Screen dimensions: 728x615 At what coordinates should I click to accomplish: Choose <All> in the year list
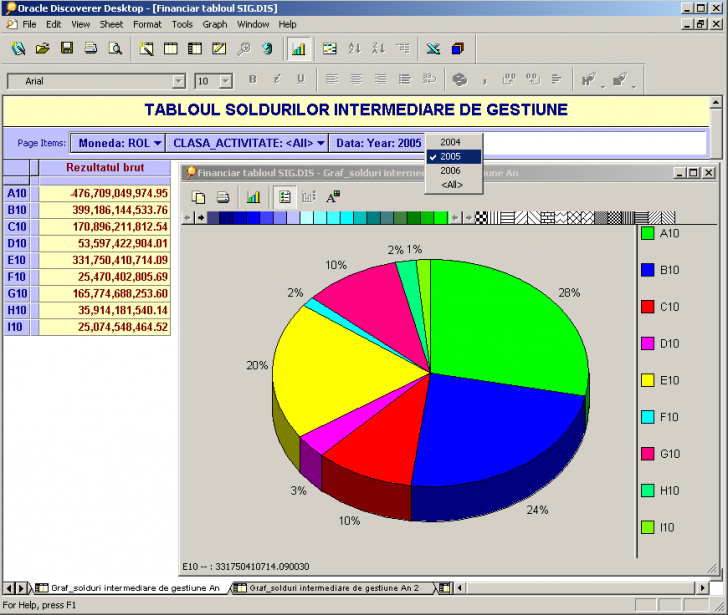pyautogui.click(x=452, y=185)
